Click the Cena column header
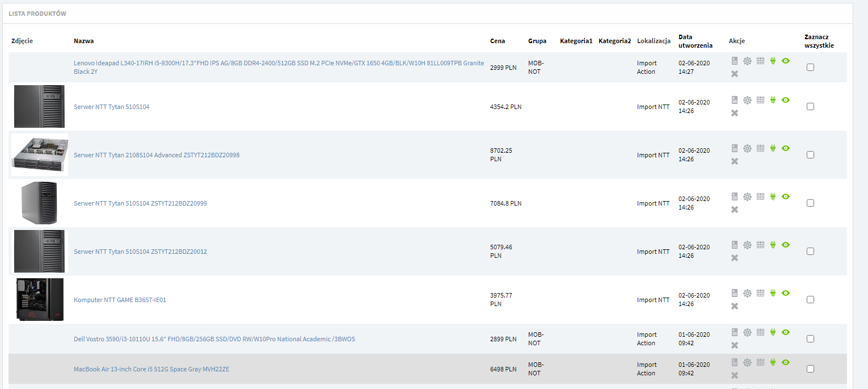This screenshot has height=389, width=868. tap(498, 41)
